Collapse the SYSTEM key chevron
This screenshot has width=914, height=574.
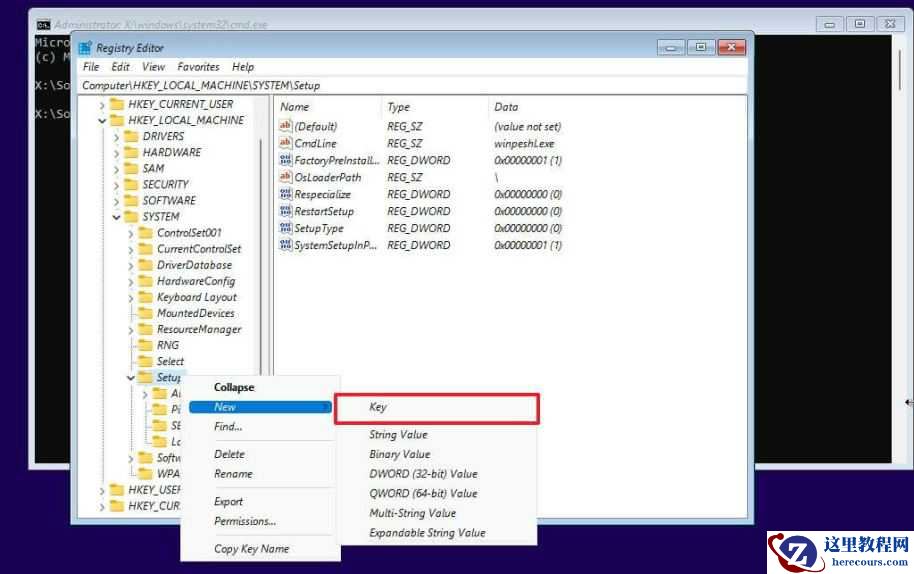pos(116,217)
